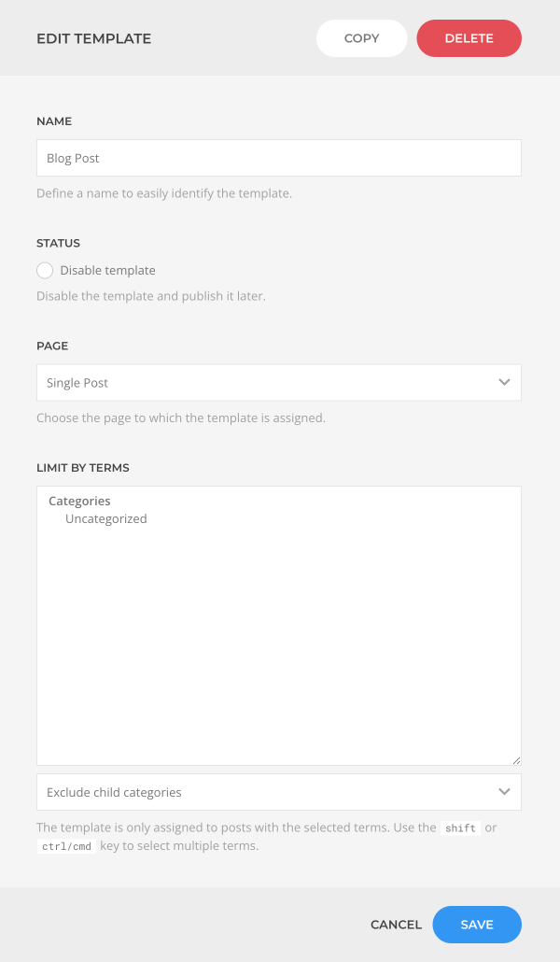This screenshot has height=962, width=560.
Task: Click the Categories group in the terms list
Action: pos(79,501)
